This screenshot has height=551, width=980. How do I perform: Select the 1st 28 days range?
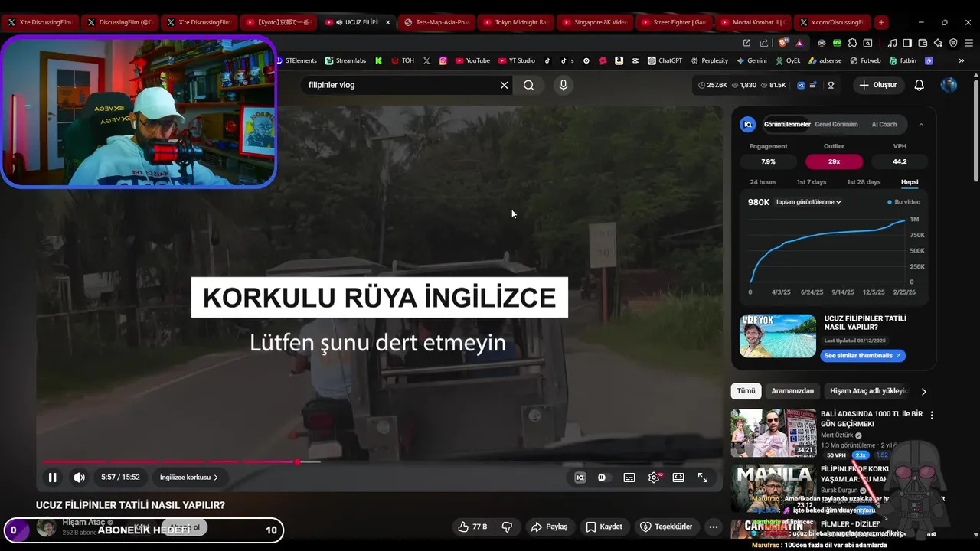864,182
